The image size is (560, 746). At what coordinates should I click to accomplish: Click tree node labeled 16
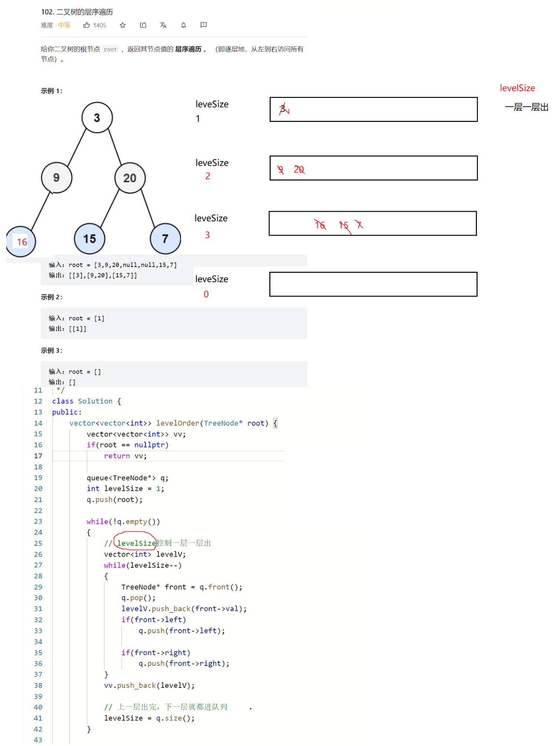[21, 242]
